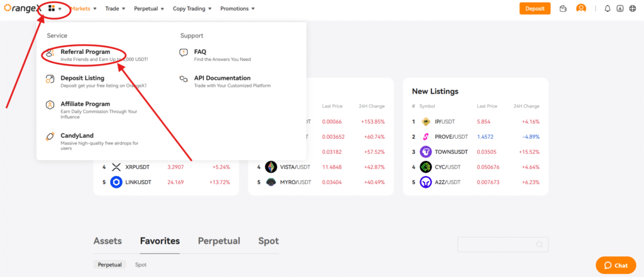Click the search magnifier icon
Screen dimensions: 644x277
[x=539, y=244]
